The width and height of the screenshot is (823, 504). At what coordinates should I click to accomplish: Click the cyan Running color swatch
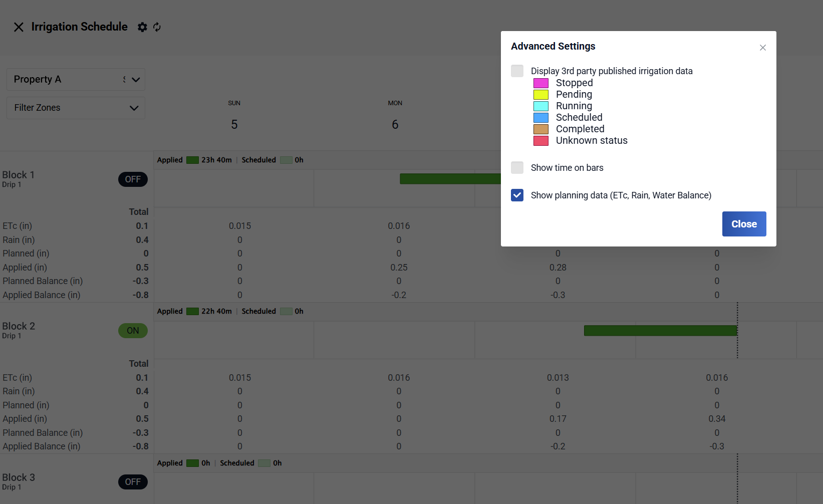click(541, 106)
